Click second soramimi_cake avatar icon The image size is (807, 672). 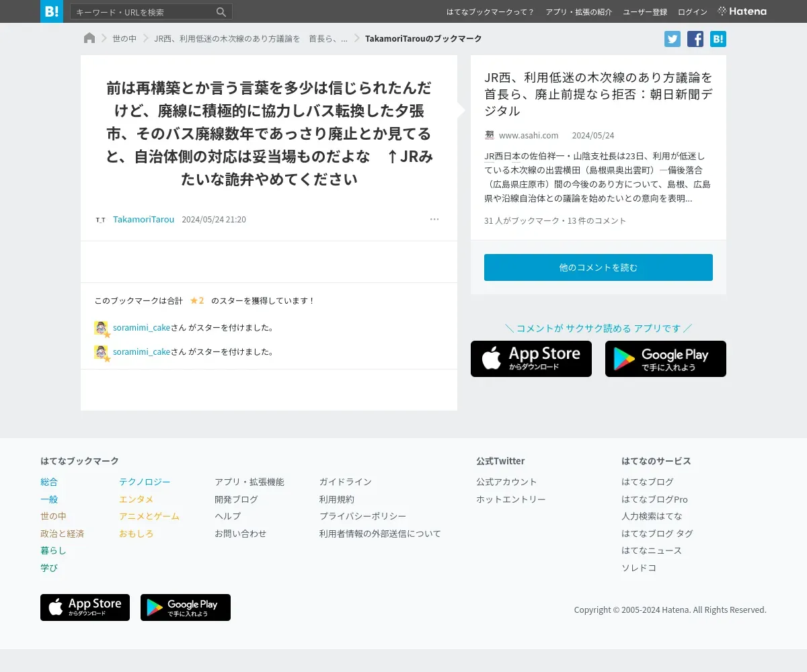[x=102, y=352]
